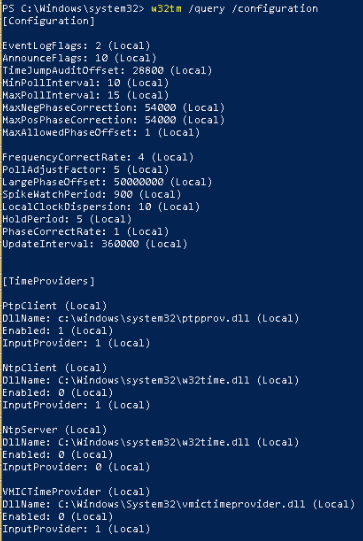Click the NtpClient provider heading
The width and height of the screenshot is (363, 541).
55,368
